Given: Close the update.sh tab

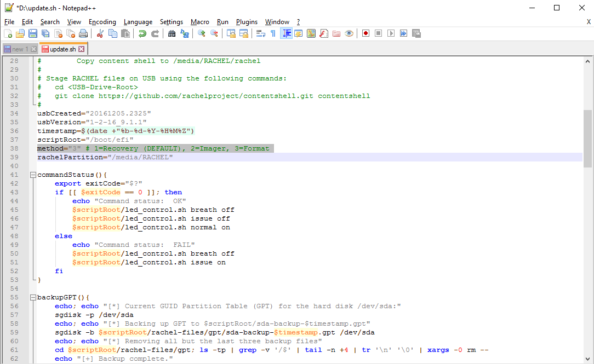Looking at the screenshot, I should pos(82,49).
